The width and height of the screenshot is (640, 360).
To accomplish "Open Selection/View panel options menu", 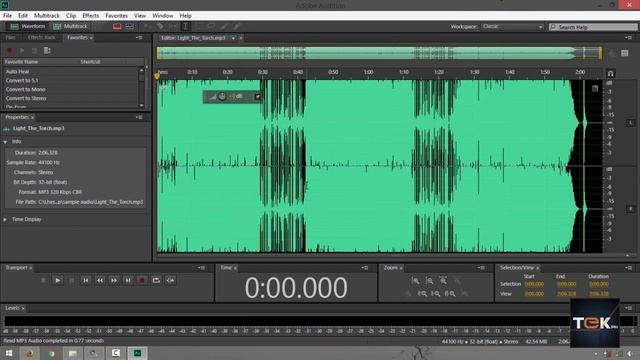I will pyautogui.click(x=628, y=268).
